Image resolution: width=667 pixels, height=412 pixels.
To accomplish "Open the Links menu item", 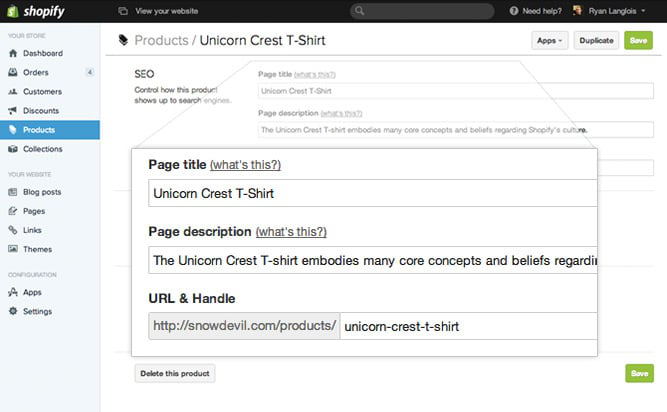I will [x=32, y=230].
